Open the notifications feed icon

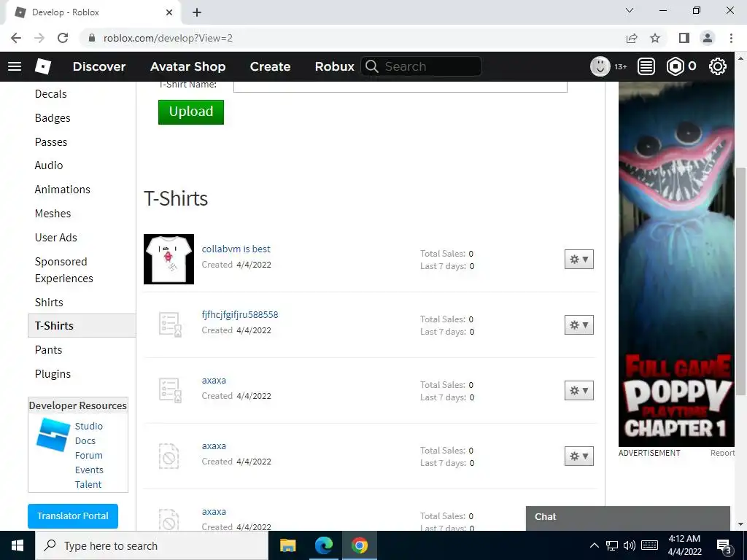point(646,66)
